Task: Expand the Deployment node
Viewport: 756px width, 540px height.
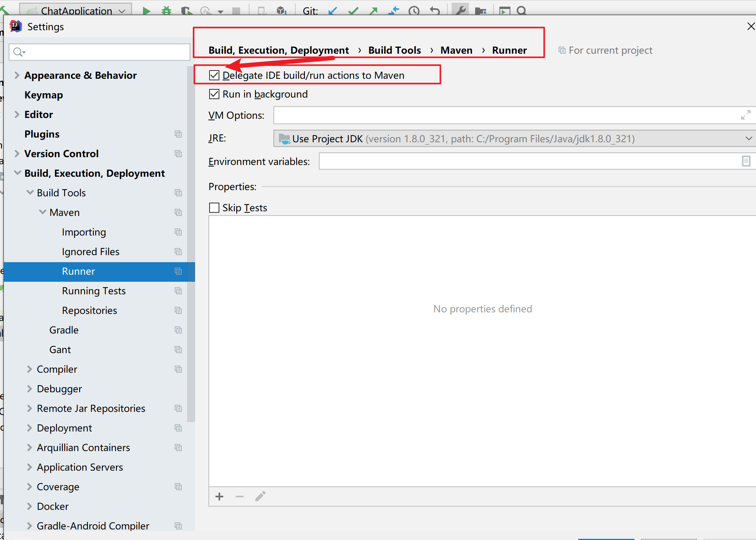Action: coord(29,428)
